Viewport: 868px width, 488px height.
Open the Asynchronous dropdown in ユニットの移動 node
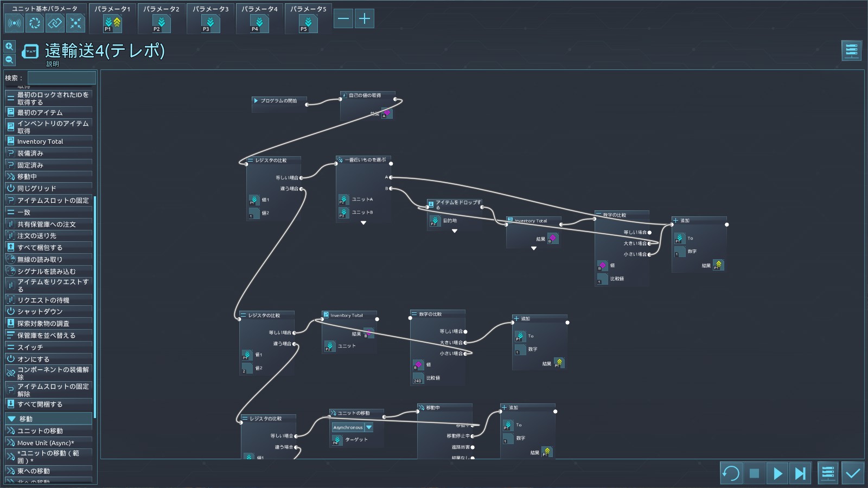click(369, 427)
